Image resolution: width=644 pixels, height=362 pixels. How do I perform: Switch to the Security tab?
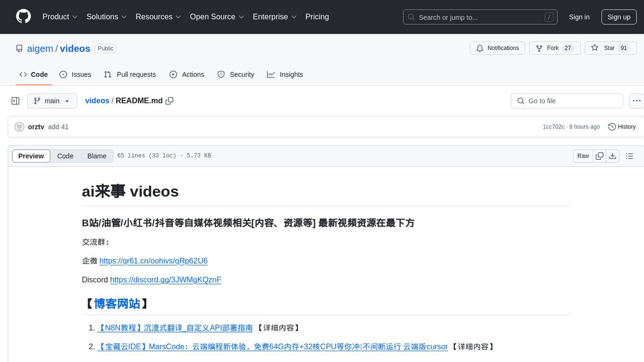pos(236,74)
